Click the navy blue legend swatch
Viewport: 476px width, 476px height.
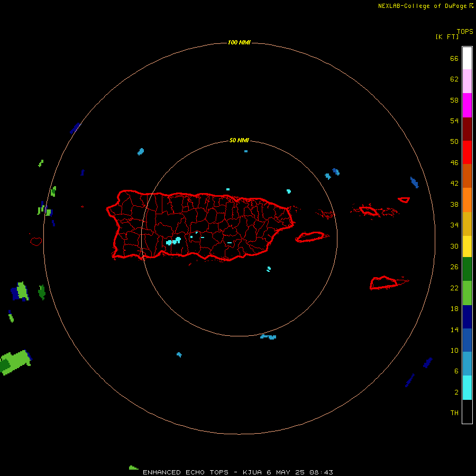click(x=467, y=317)
